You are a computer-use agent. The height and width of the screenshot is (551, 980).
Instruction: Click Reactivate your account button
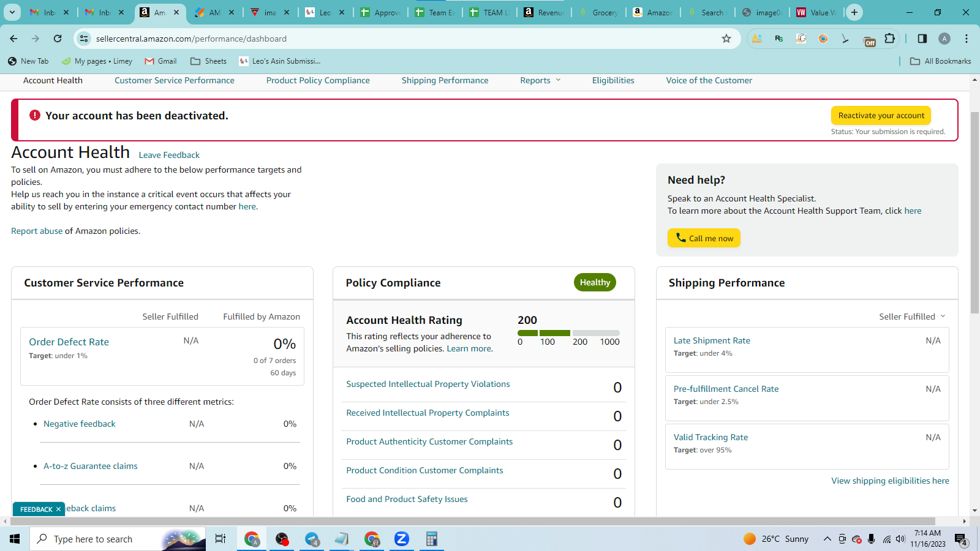[881, 115]
